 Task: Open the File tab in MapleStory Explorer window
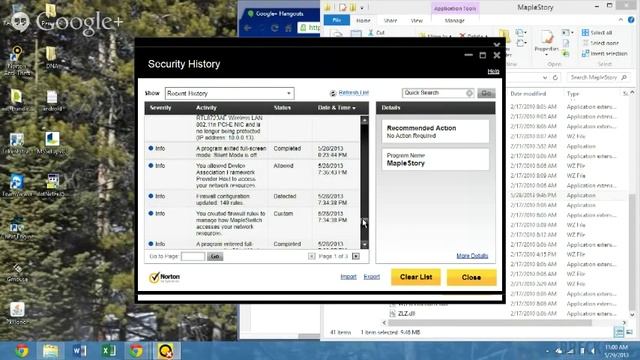[x=337, y=20]
